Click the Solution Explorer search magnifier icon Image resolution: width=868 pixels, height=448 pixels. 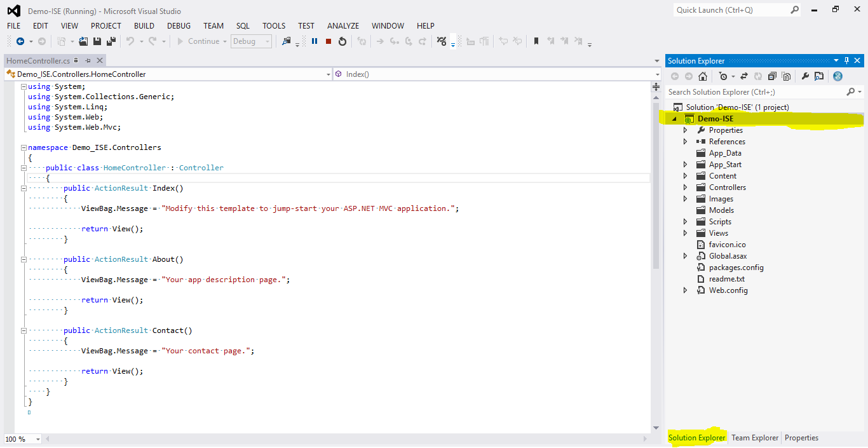coord(851,92)
